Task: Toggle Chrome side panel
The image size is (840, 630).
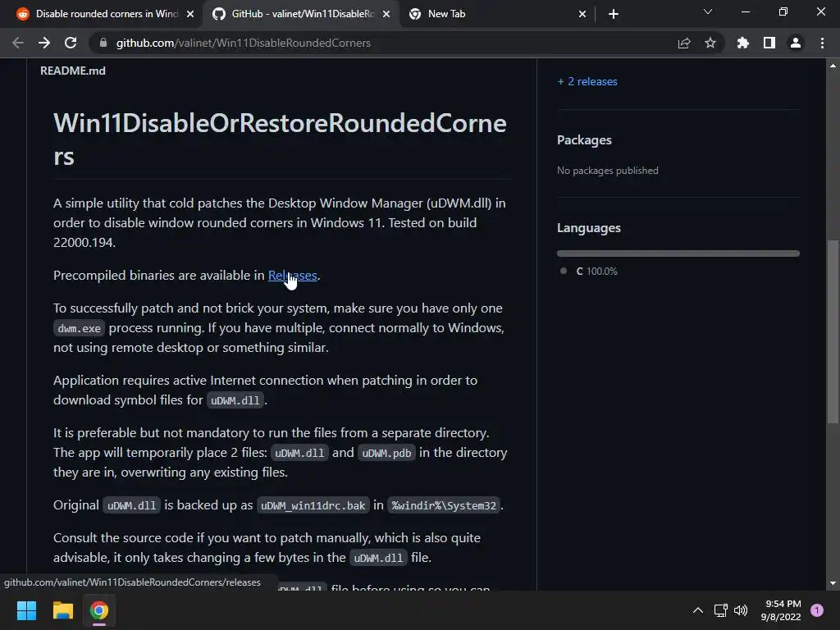Action: pos(769,43)
